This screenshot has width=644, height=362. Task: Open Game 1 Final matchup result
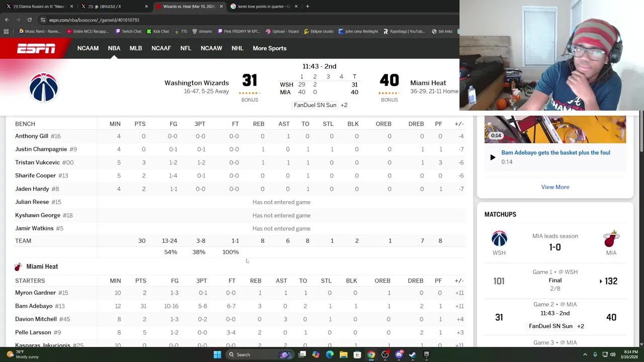555,281
